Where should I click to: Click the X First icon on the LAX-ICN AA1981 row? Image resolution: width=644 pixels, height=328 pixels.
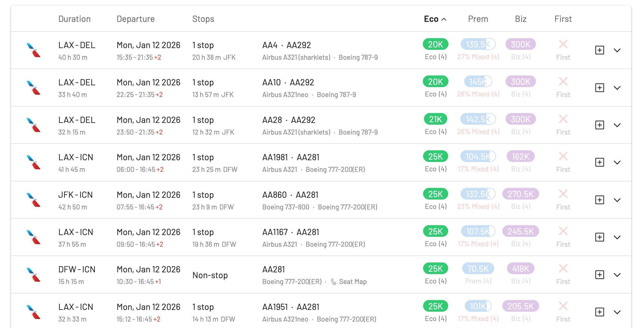click(x=563, y=157)
